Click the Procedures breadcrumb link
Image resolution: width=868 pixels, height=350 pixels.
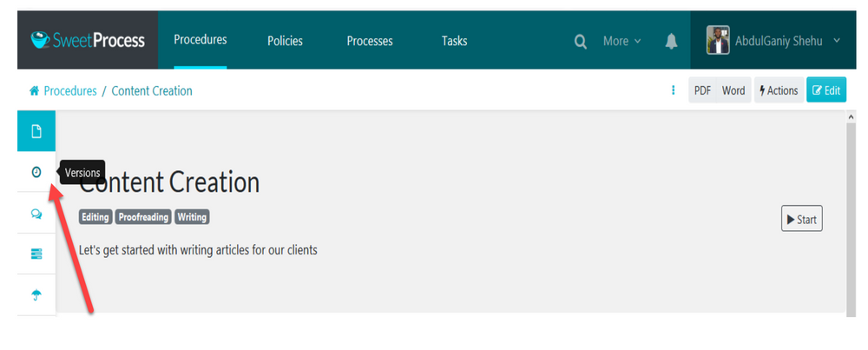point(69,91)
